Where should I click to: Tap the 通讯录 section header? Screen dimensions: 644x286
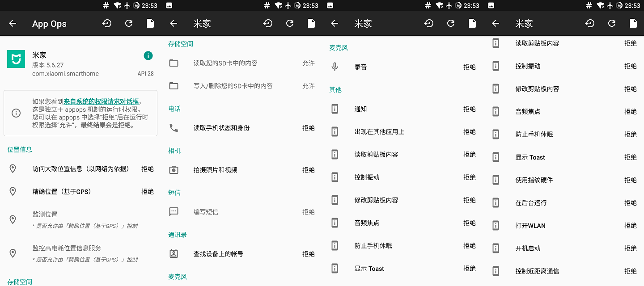tap(178, 235)
